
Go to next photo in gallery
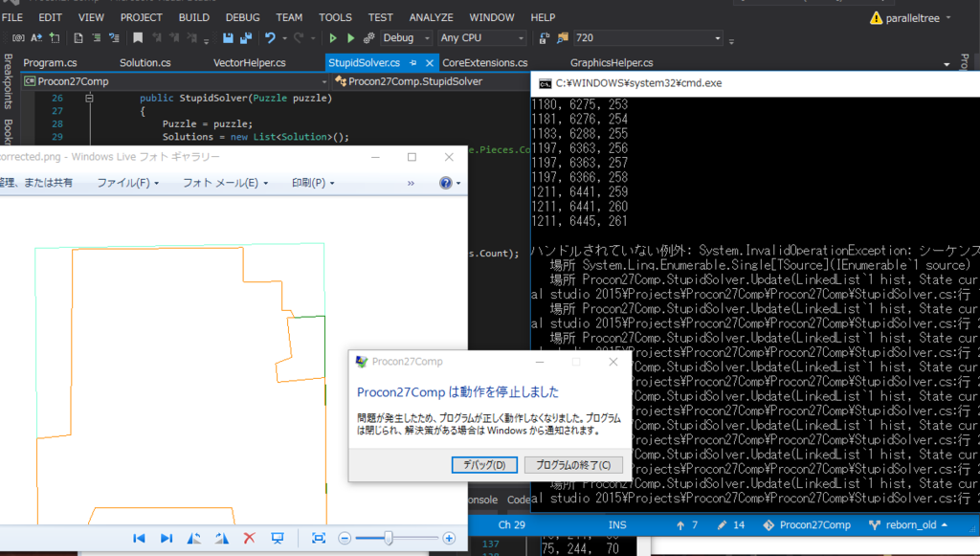click(167, 539)
